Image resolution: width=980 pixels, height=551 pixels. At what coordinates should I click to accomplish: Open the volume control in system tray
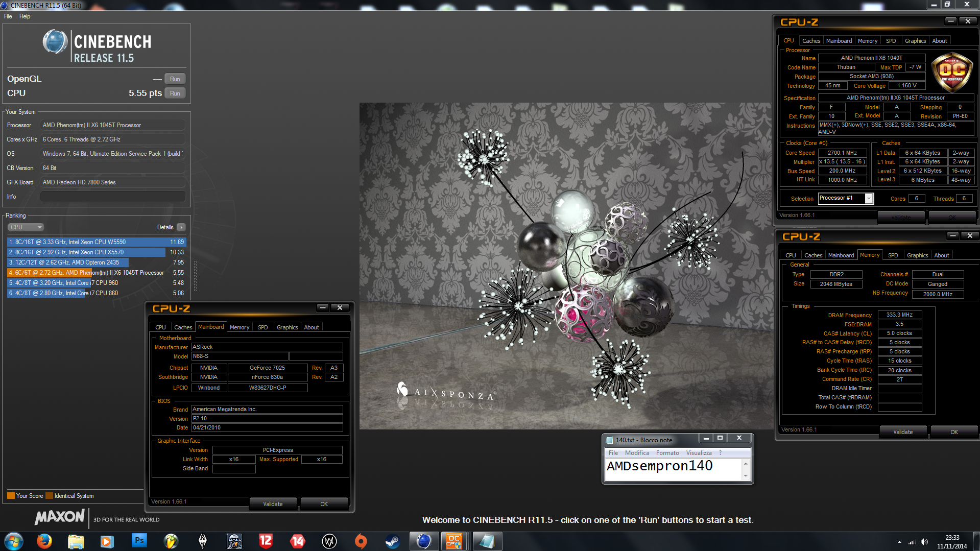(x=924, y=542)
